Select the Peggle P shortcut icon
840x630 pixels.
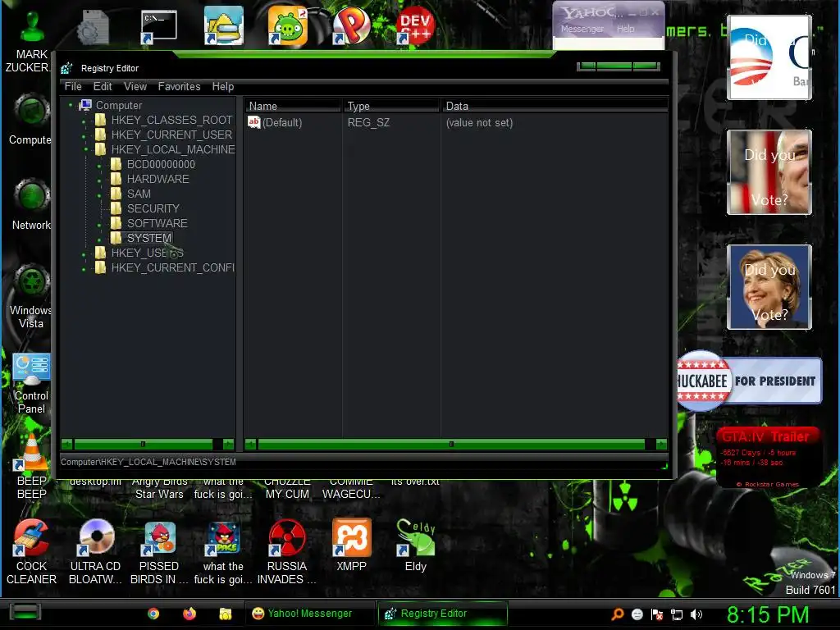pos(351,25)
